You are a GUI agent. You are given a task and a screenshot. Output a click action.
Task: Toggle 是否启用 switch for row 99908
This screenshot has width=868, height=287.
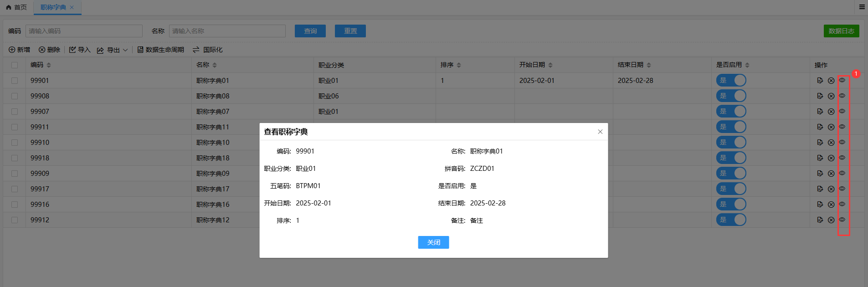click(731, 96)
